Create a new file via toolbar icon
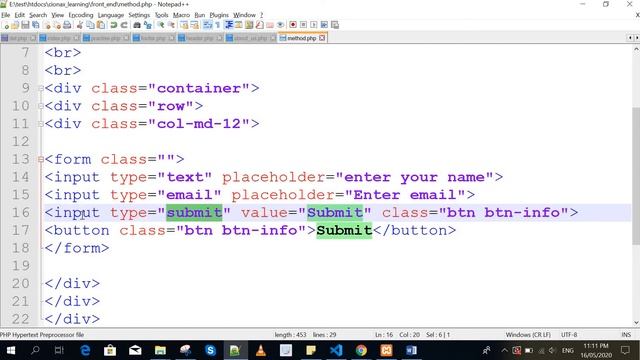The height and width of the screenshot is (360, 640). click(5, 25)
